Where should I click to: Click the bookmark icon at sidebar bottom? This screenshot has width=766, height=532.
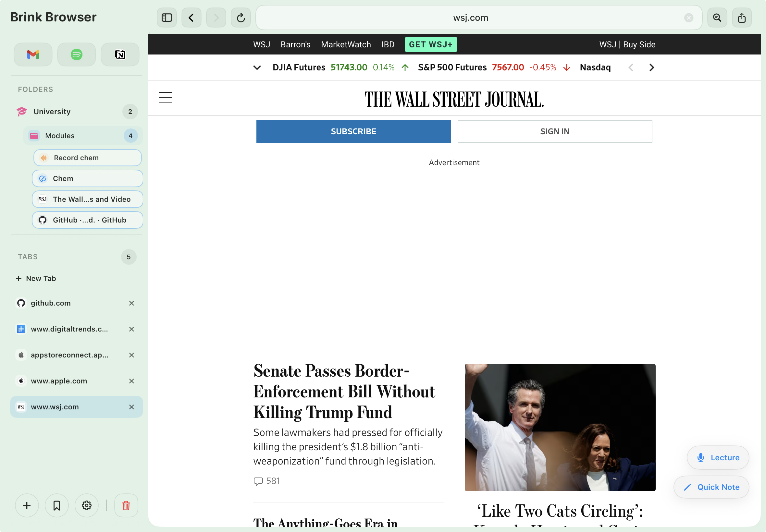[57, 505]
